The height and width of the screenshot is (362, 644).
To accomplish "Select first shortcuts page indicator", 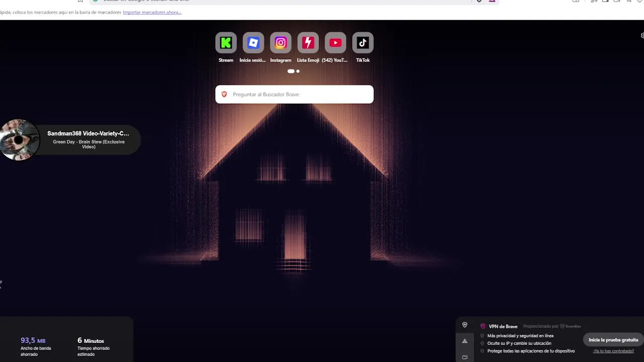I will click(291, 71).
